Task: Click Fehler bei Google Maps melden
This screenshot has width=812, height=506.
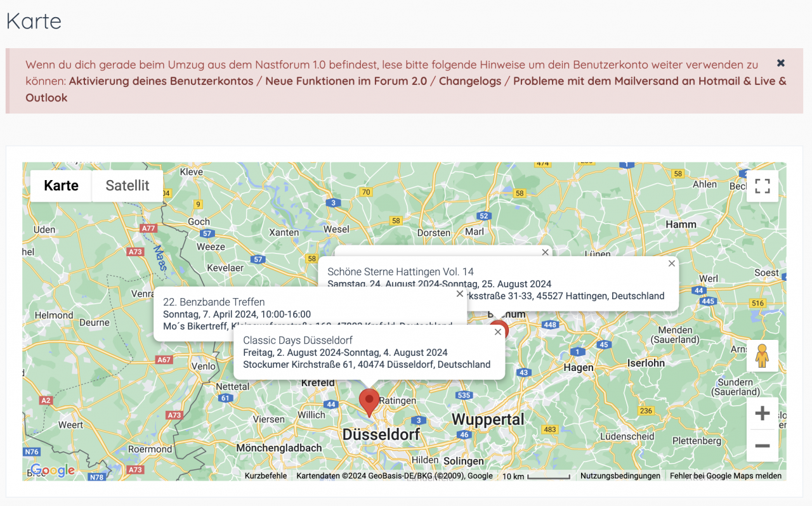Action: pyautogui.click(x=725, y=476)
